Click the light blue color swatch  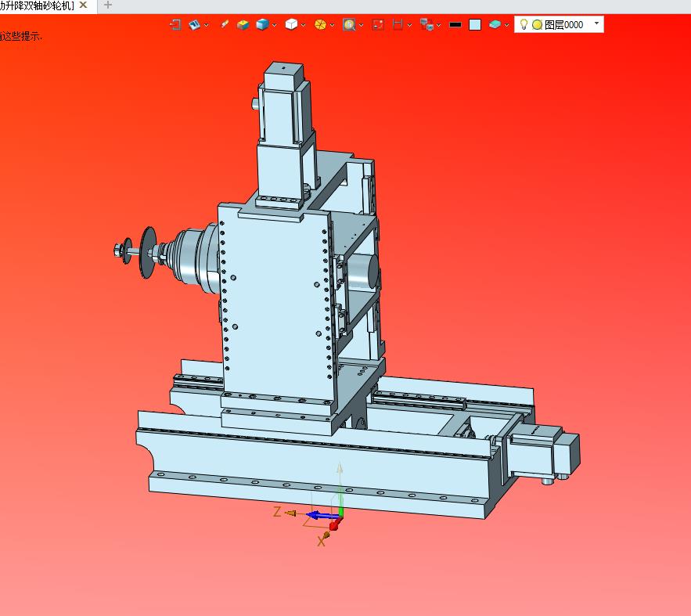(x=475, y=25)
